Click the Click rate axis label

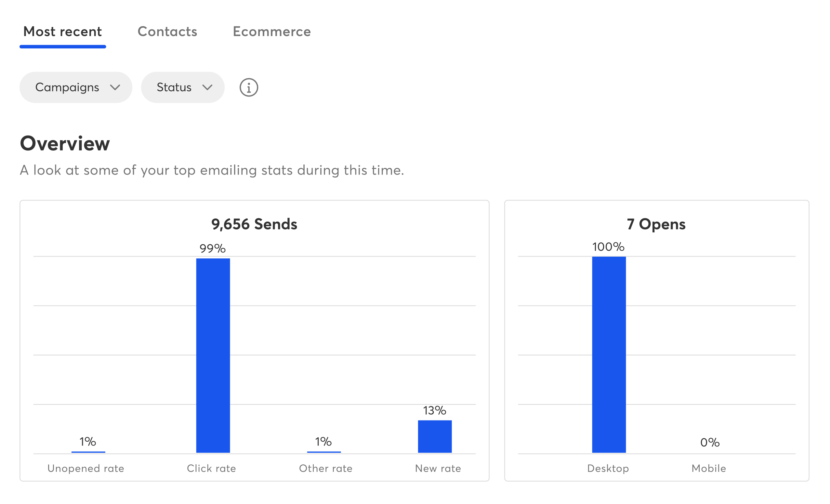[x=211, y=468]
